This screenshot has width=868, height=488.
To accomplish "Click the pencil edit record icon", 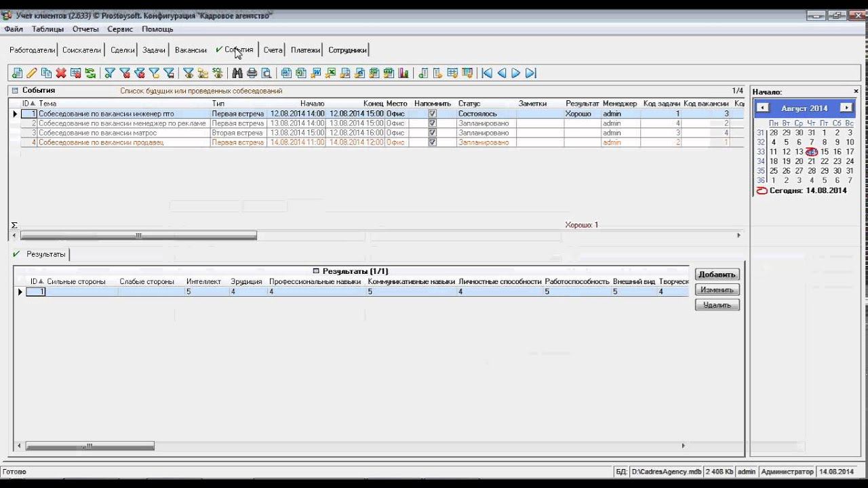I will (32, 73).
